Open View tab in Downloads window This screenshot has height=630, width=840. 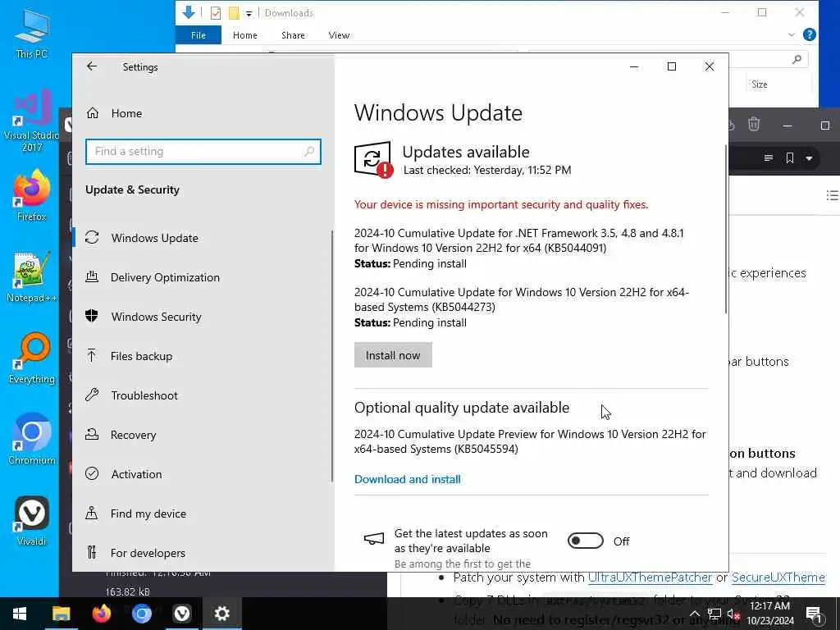tap(339, 35)
